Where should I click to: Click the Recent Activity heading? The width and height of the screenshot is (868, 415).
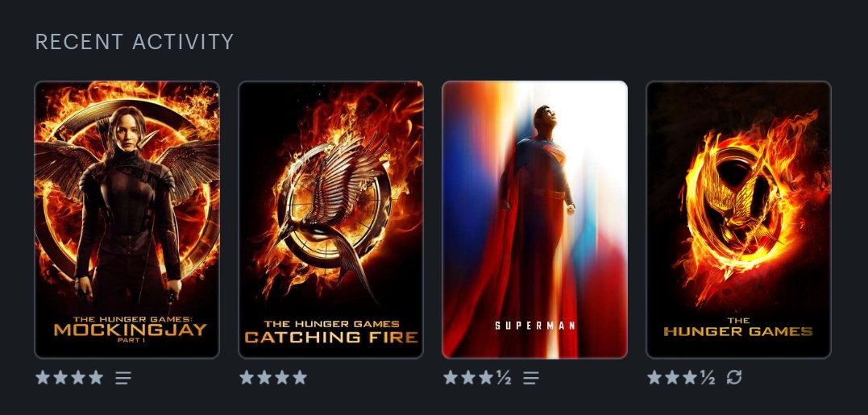click(x=135, y=42)
